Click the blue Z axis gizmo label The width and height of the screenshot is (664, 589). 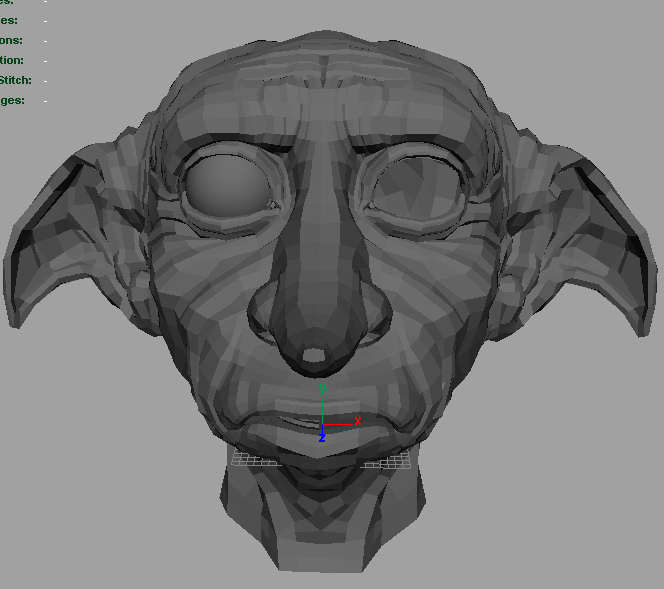pyautogui.click(x=322, y=438)
